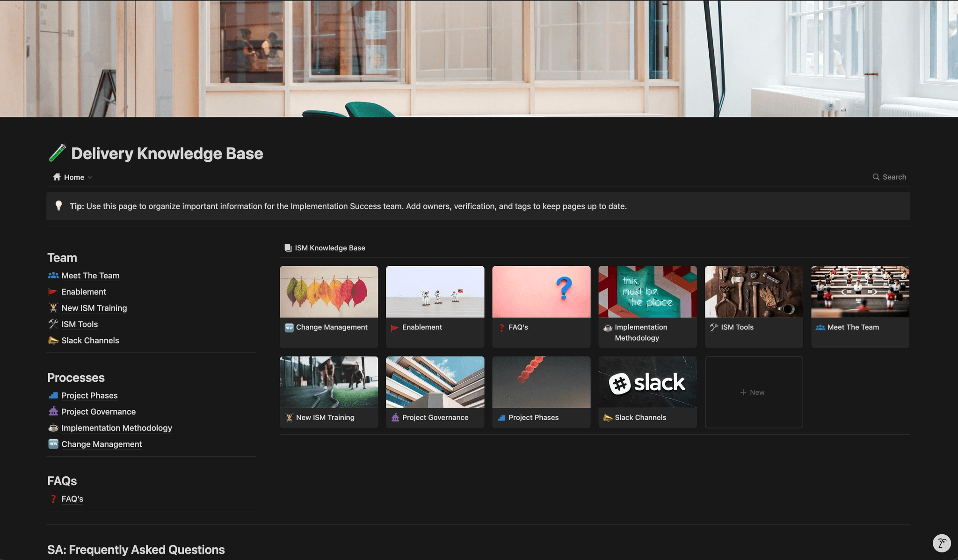Add a New gallery page
This screenshot has height=560, width=958.
pos(754,392)
